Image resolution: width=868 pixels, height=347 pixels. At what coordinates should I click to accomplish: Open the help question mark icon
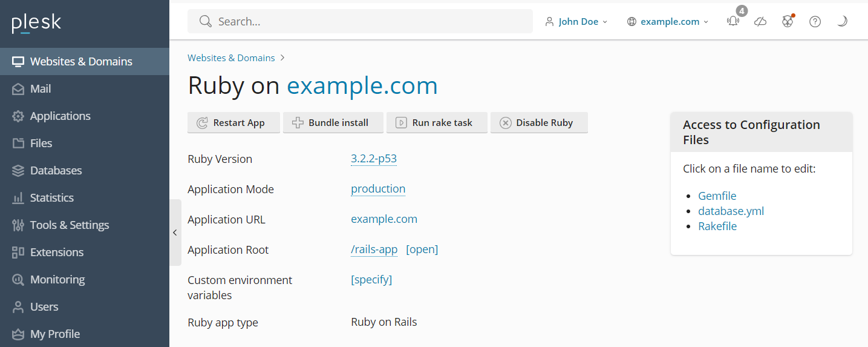click(x=815, y=22)
